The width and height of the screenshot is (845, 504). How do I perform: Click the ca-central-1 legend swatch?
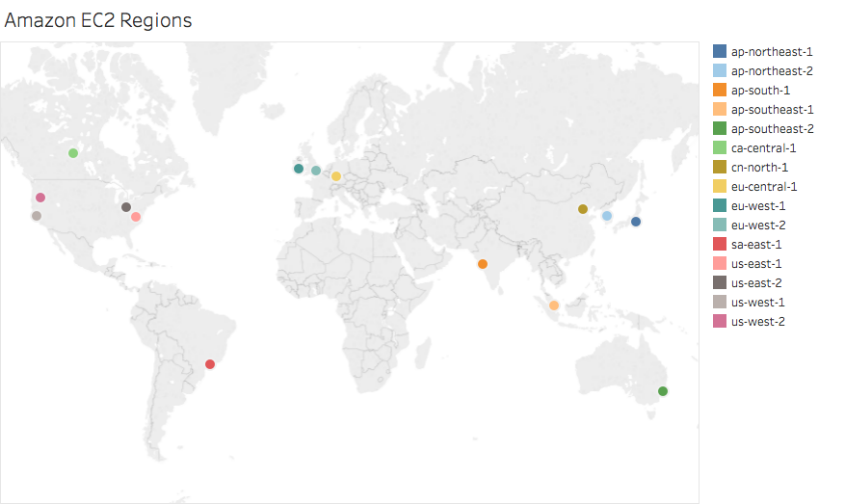tap(720, 147)
